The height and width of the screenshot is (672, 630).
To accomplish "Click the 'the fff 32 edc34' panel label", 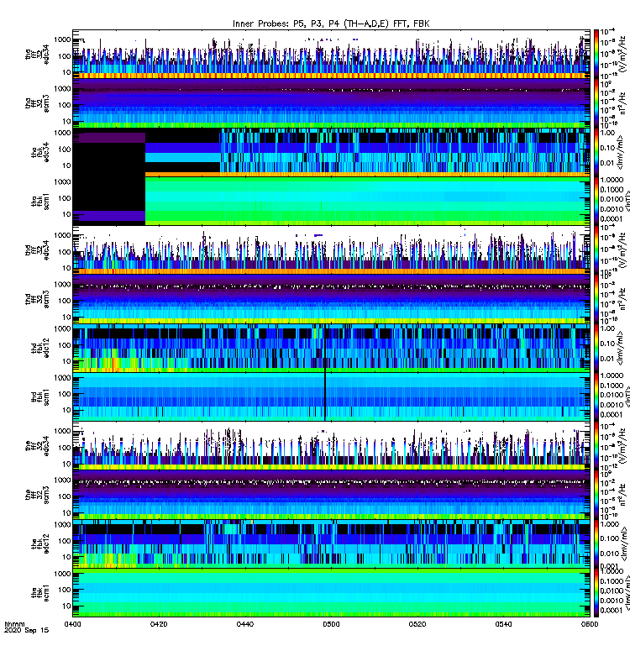I will 37,446.
